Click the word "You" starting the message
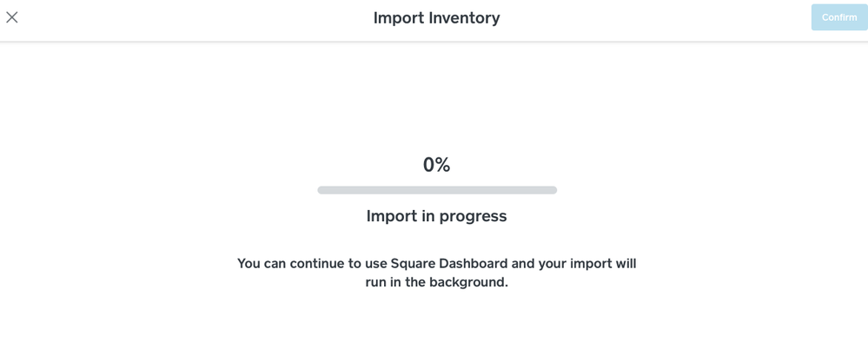868x355 pixels. 248,263
